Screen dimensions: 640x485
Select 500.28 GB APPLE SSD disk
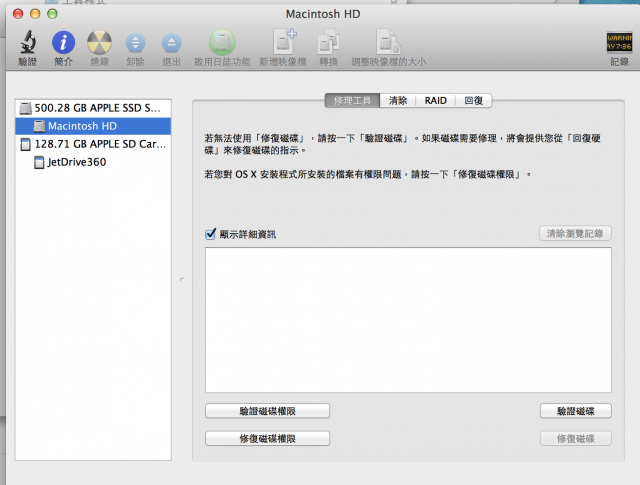tap(93, 108)
